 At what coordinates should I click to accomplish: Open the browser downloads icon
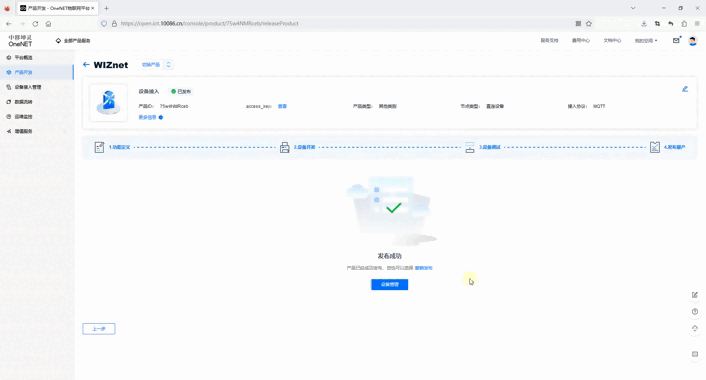click(x=644, y=23)
